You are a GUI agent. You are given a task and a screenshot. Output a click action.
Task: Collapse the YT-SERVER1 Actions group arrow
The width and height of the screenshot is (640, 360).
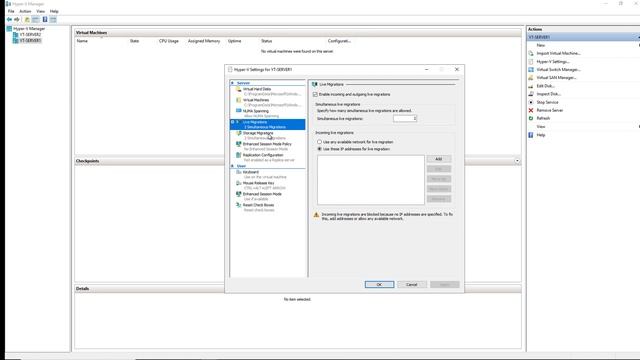pos(638,37)
